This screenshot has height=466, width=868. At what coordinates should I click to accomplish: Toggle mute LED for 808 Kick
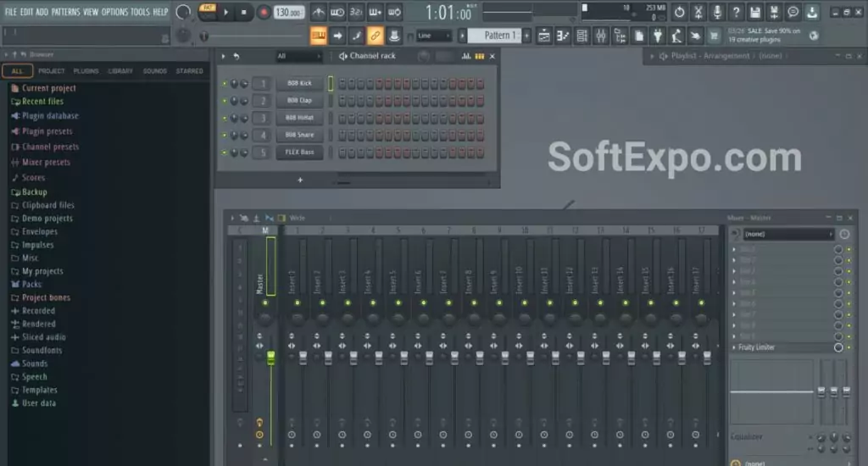click(x=224, y=84)
